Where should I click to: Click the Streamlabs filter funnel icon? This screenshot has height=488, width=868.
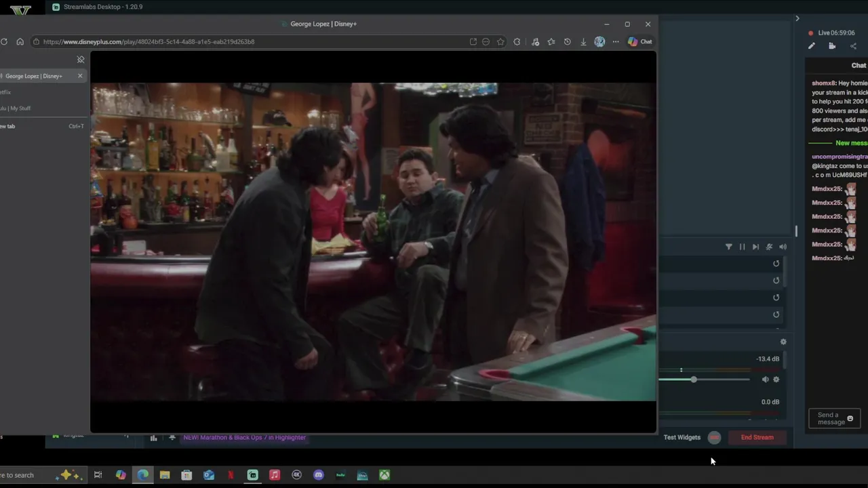click(729, 247)
